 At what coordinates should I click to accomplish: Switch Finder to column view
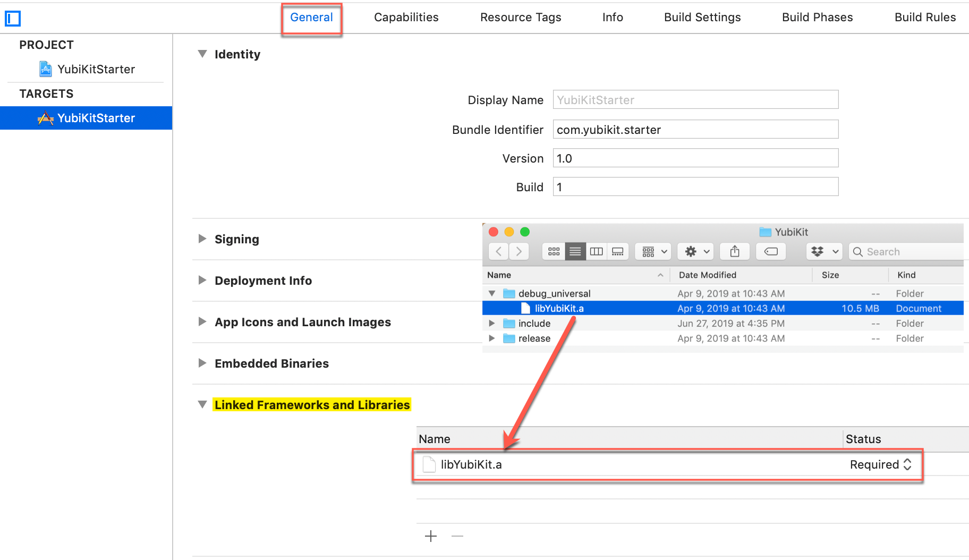click(597, 251)
